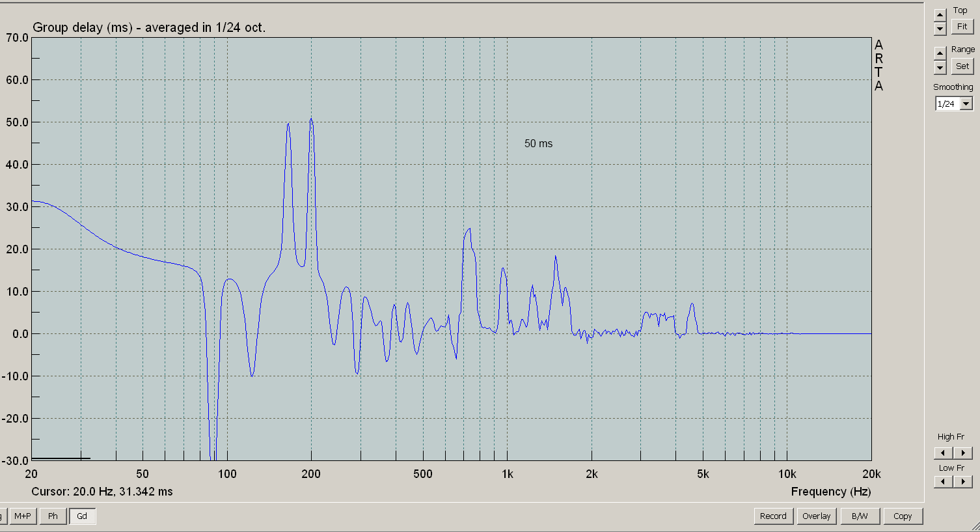Shift High Fr left arrow
This screenshot has height=532, width=980.
tap(944, 453)
